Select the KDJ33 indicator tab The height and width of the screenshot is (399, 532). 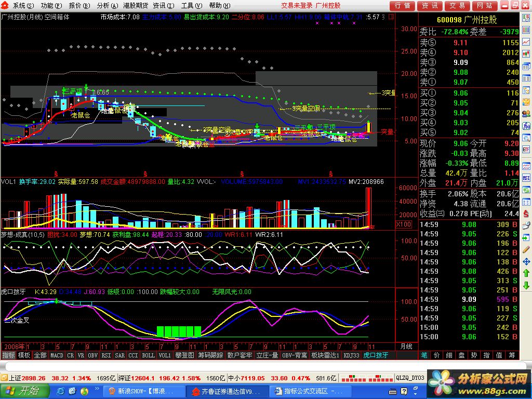click(x=351, y=355)
